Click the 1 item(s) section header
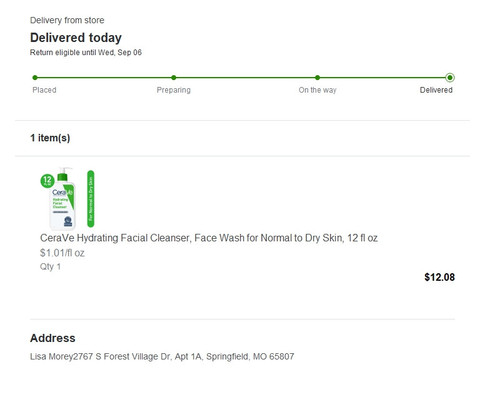 (50, 138)
